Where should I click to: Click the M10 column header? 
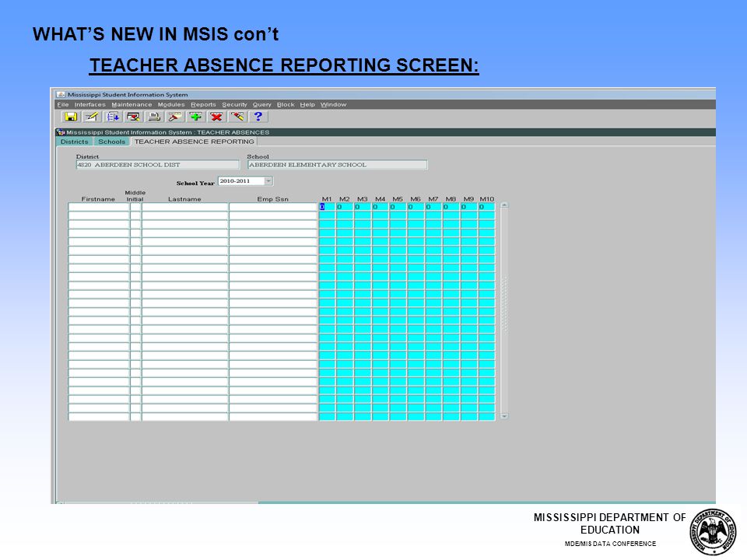487,199
